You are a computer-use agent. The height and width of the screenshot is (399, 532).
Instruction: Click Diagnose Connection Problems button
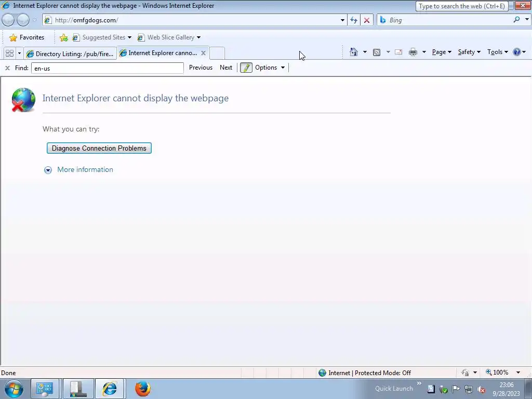pos(99,148)
